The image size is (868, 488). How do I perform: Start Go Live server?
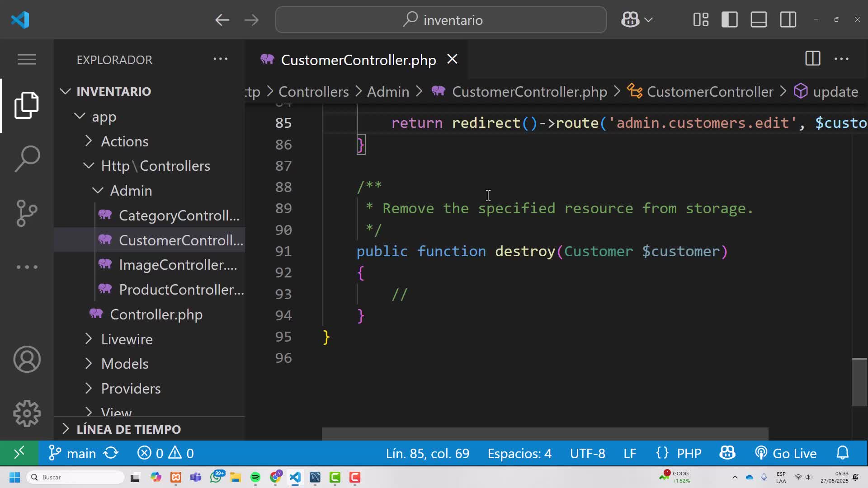tap(786, 453)
